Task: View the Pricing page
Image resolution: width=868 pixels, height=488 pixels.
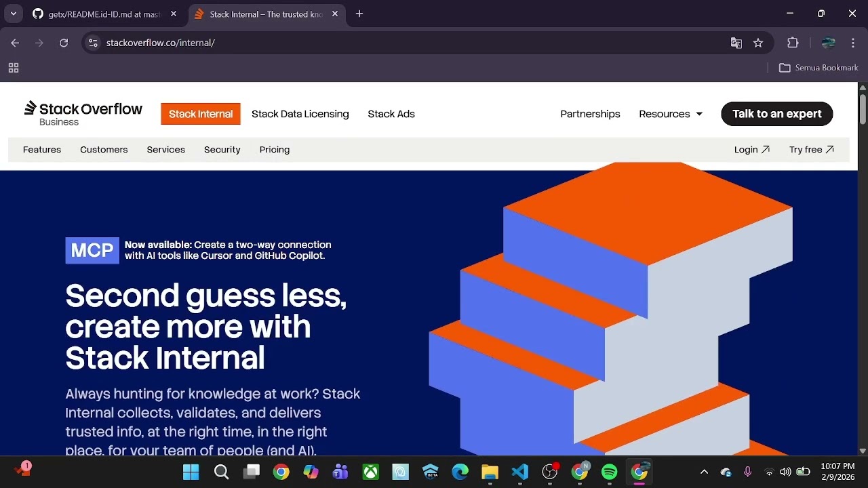Action: (x=275, y=150)
